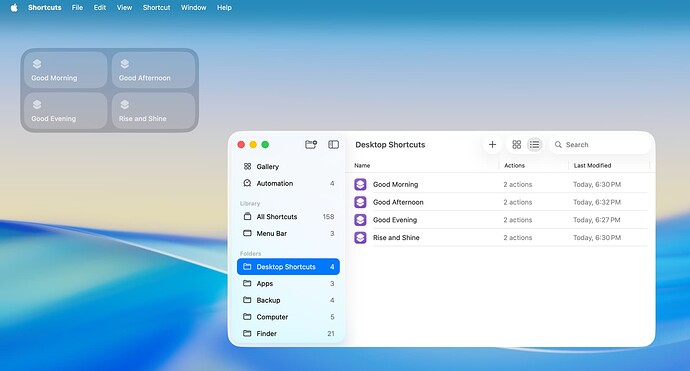Screen dimensions: 690x371
Task: Click "Today, 6:32 PM" modified time
Action: point(597,202)
